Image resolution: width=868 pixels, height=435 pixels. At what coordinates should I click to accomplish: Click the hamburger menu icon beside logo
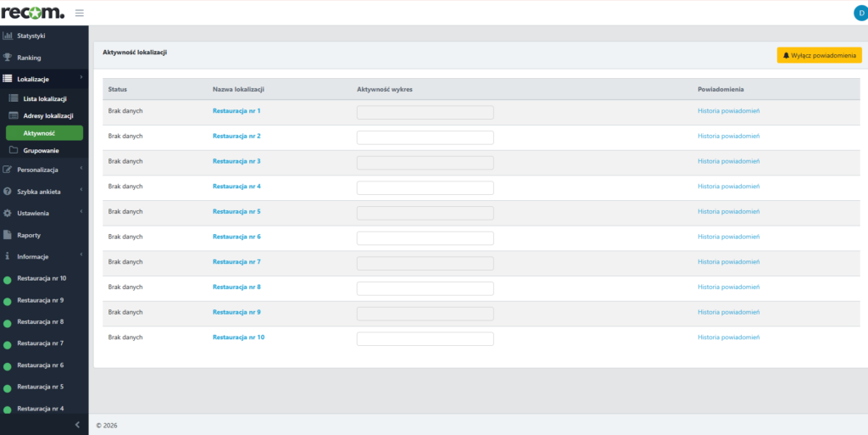pos(80,13)
